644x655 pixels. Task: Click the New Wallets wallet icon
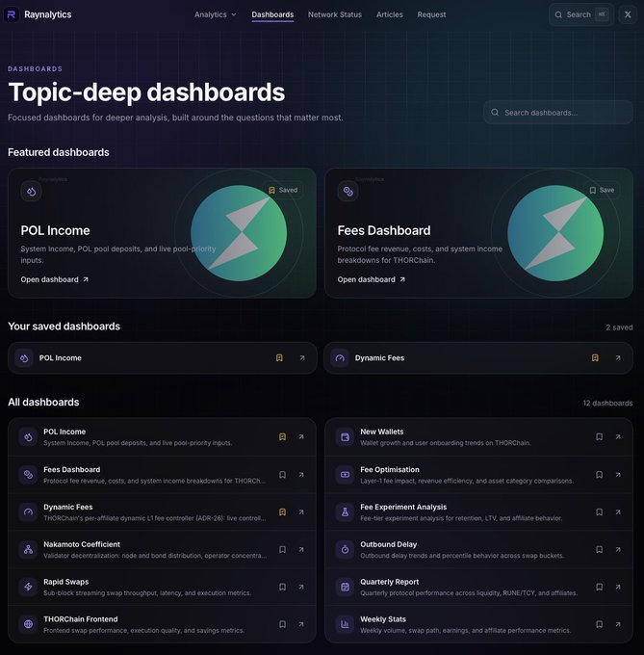[345, 437]
